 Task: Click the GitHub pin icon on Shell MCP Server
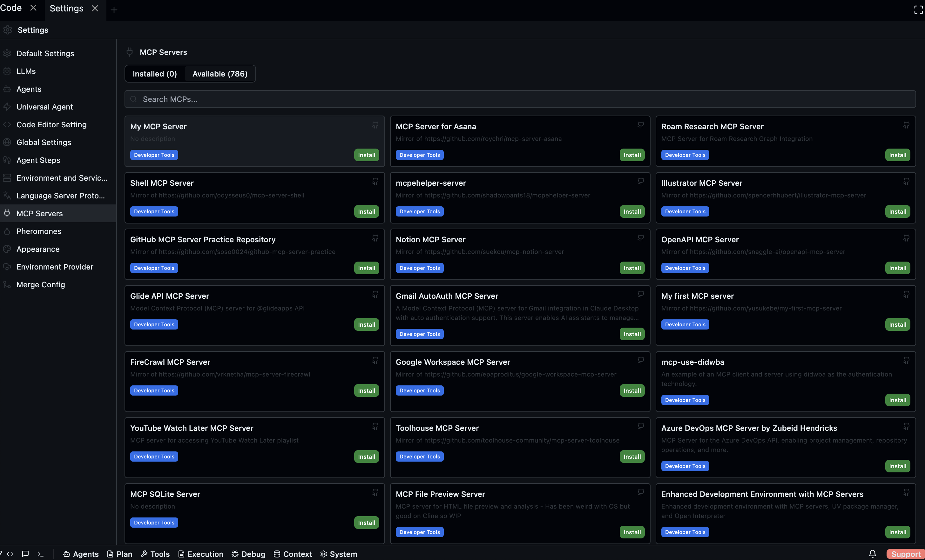click(x=375, y=182)
